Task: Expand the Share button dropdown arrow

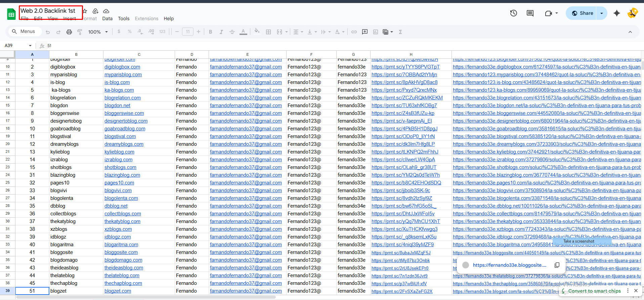Action: (x=602, y=13)
